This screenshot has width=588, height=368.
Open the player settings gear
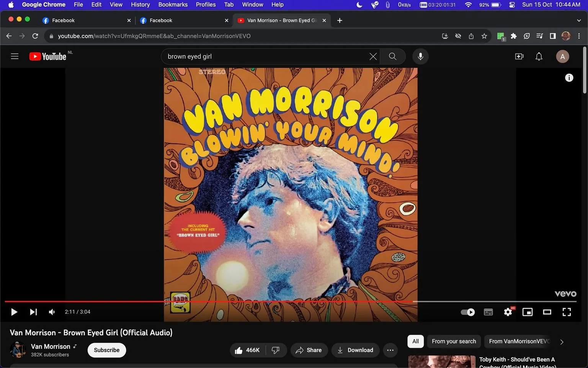click(x=508, y=312)
